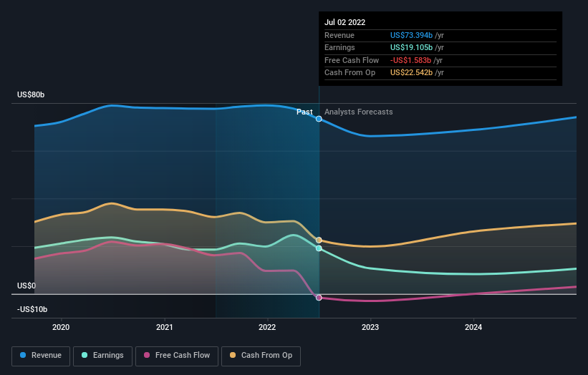Image resolution: width=588 pixels, height=375 pixels.
Task: Click the US$73.394b revenue value
Action: coord(411,35)
